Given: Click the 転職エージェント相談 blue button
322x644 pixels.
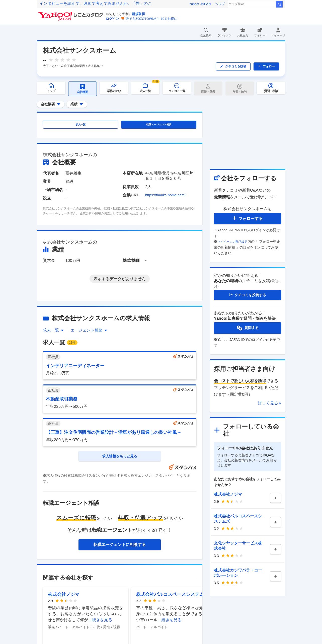Looking at the screenshot, I should click(159, 125).
